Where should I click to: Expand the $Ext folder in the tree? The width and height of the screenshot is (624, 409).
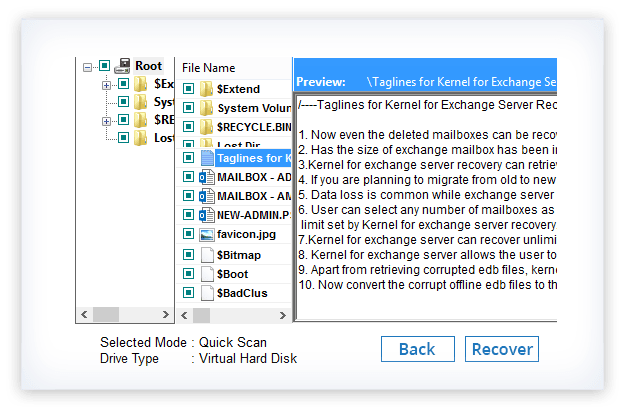click(x=107, y=85)
